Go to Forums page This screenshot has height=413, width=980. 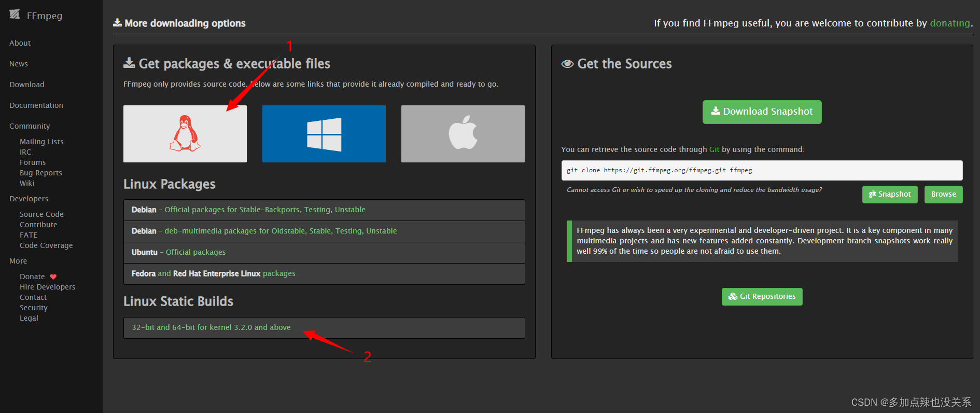[33, 162]
